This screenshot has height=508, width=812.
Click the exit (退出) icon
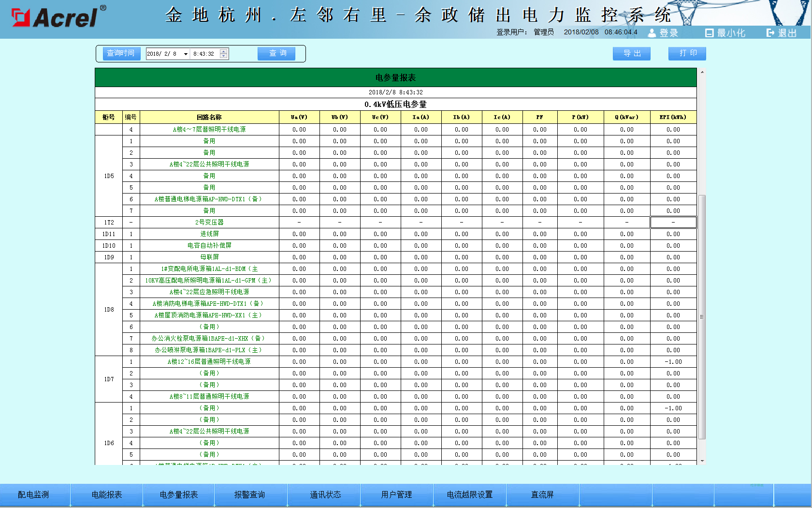770,33
